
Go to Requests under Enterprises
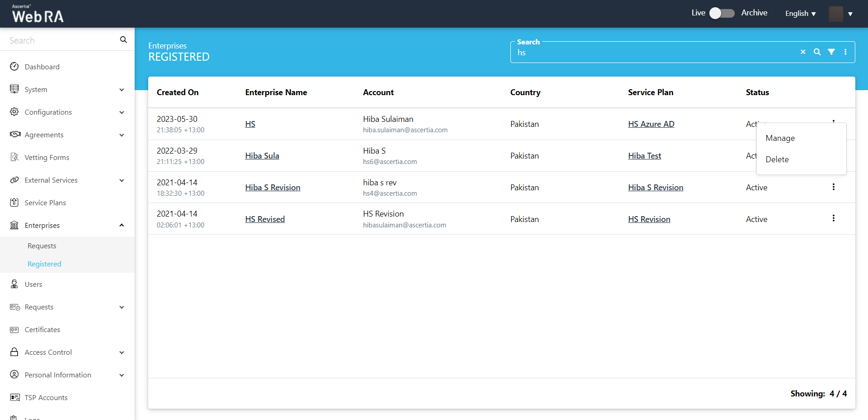(x=42, y=246)
